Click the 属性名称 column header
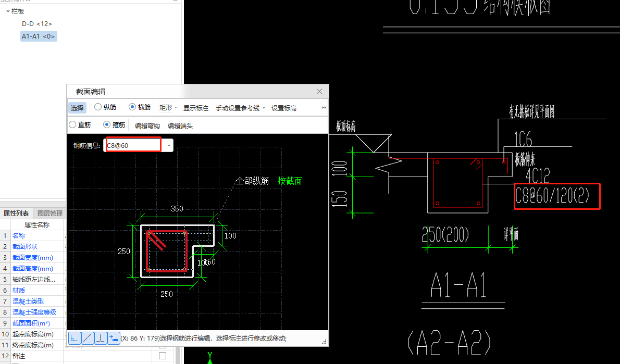The height and width of the screenshot is (364, 620). coord(37,224)
